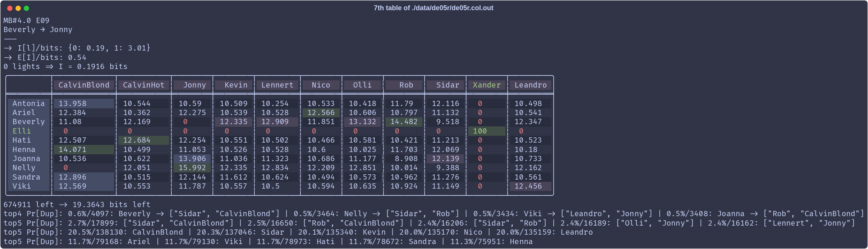Click the red close window button
Viewport: 868px width, 249px height.
click(x=10, y=8)
